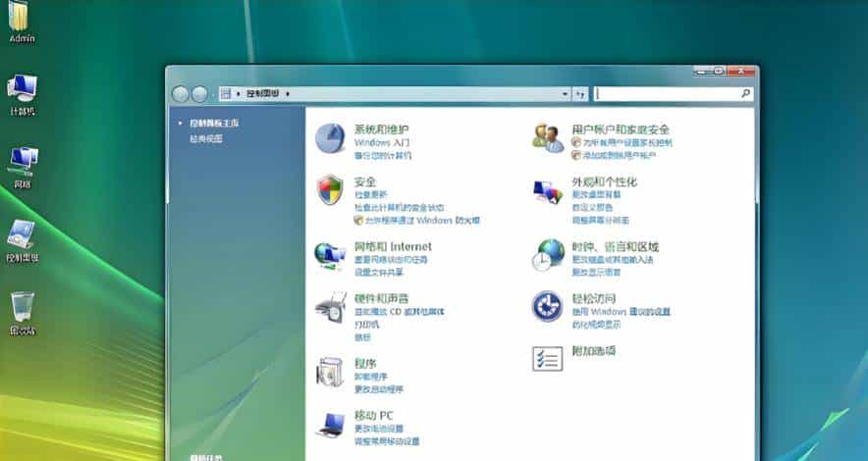Image resolution: width=868 pixels, height=461 pixels.
Task: Open the address bar history dropdown arrow
Action: coord(565,94)
